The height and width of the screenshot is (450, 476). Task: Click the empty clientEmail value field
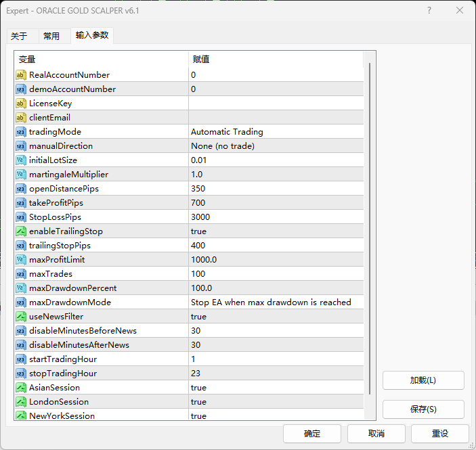pos(276,118)
